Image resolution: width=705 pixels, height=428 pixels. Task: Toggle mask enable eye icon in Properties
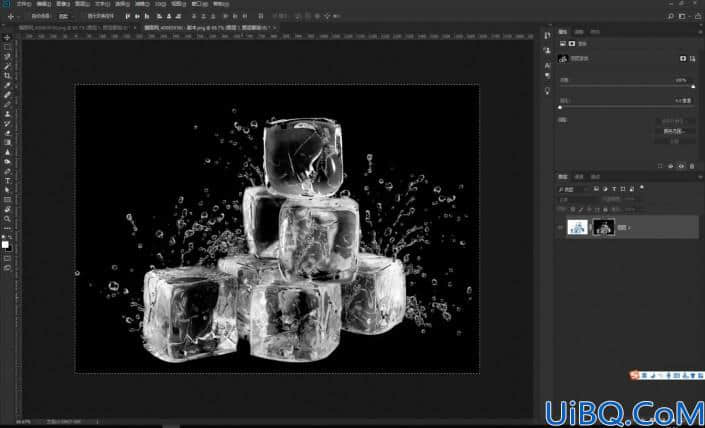[681, 166]
